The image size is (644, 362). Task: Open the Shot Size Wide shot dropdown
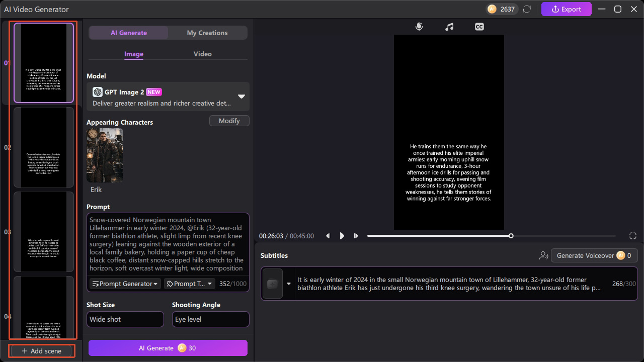(x=125, y=319)
